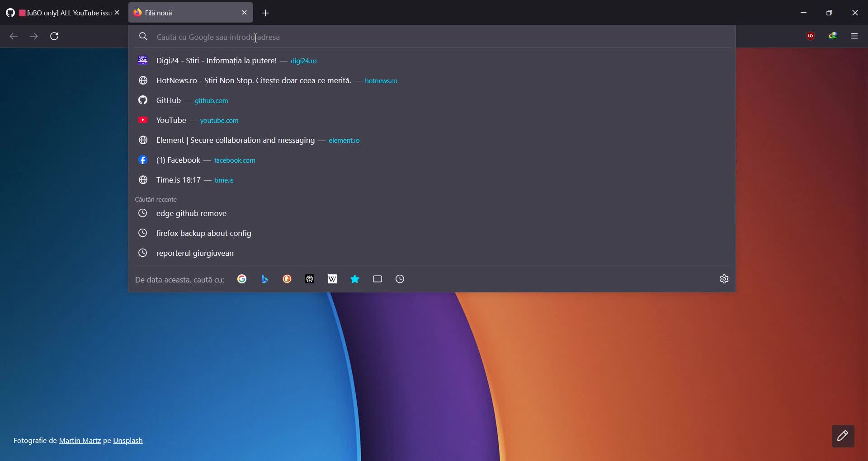Click the pencil customize new tab button

tap(843, 436)
